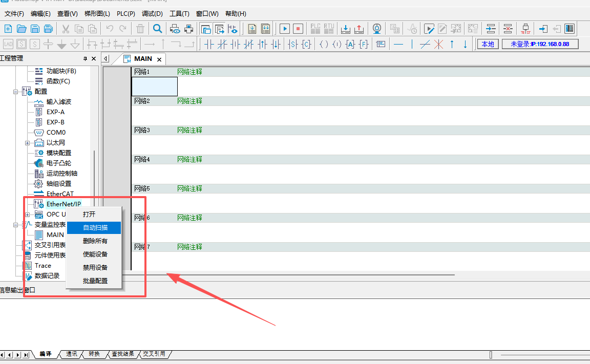Create a new project with the New icon

(8, 29)
